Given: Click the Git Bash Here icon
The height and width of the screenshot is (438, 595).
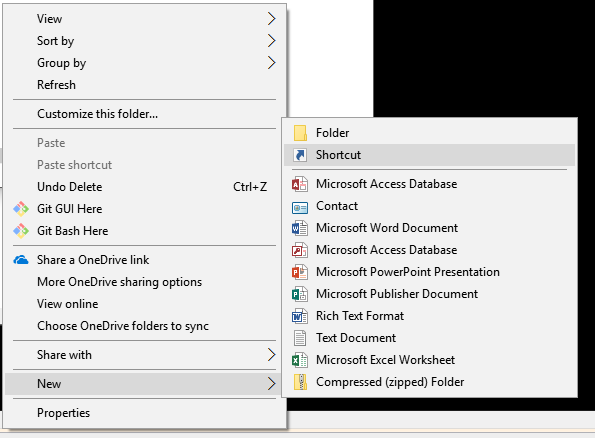Looking at the screenshot, I should [x=21, y=231].
